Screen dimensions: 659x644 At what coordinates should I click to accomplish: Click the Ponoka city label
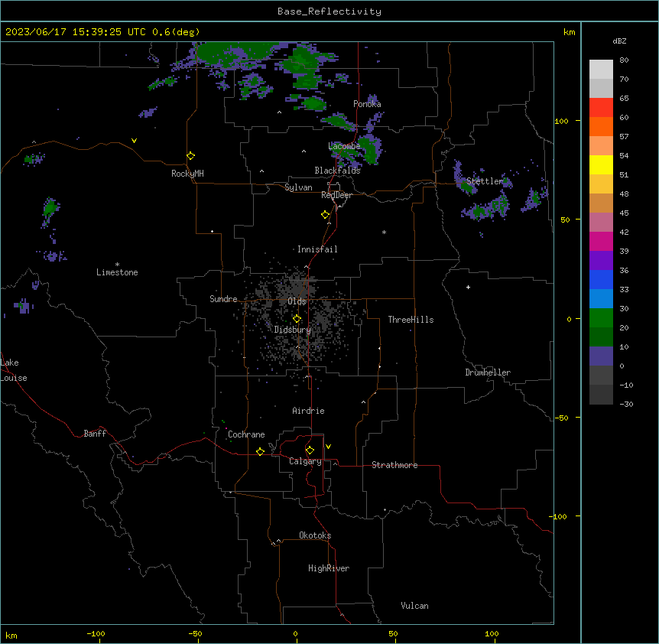click(x=367, y=104)
